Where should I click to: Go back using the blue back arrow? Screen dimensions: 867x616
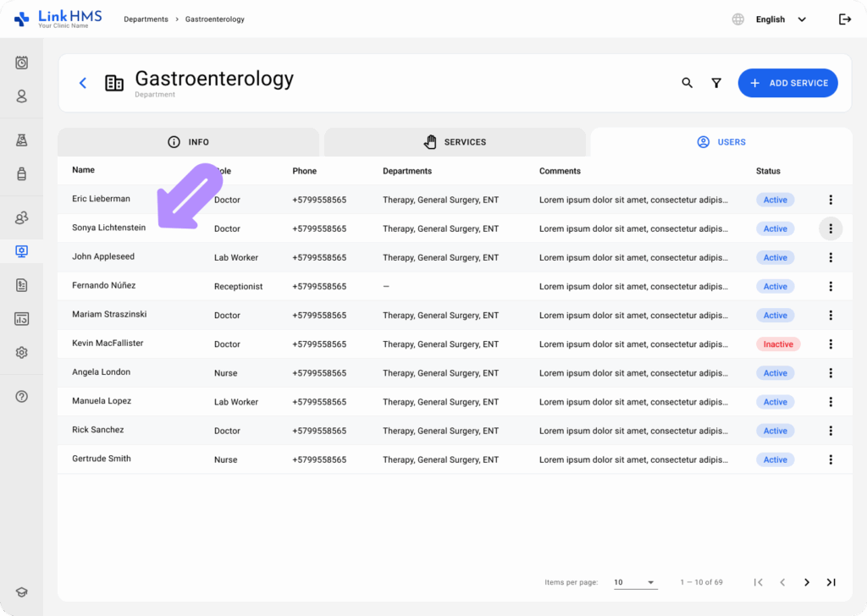[83, 83]
